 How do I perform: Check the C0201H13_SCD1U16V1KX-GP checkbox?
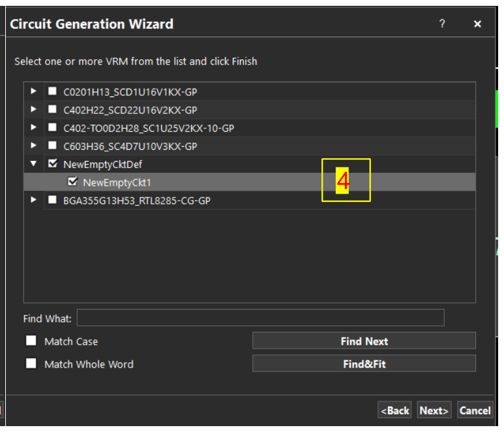click(x=52, y=91)
